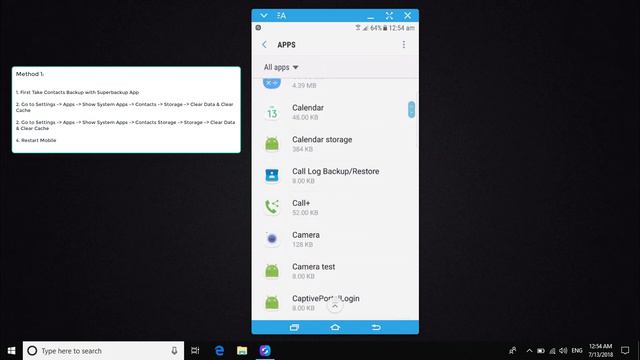
Task: Open the Camera app icon
Action: [272, 239]
